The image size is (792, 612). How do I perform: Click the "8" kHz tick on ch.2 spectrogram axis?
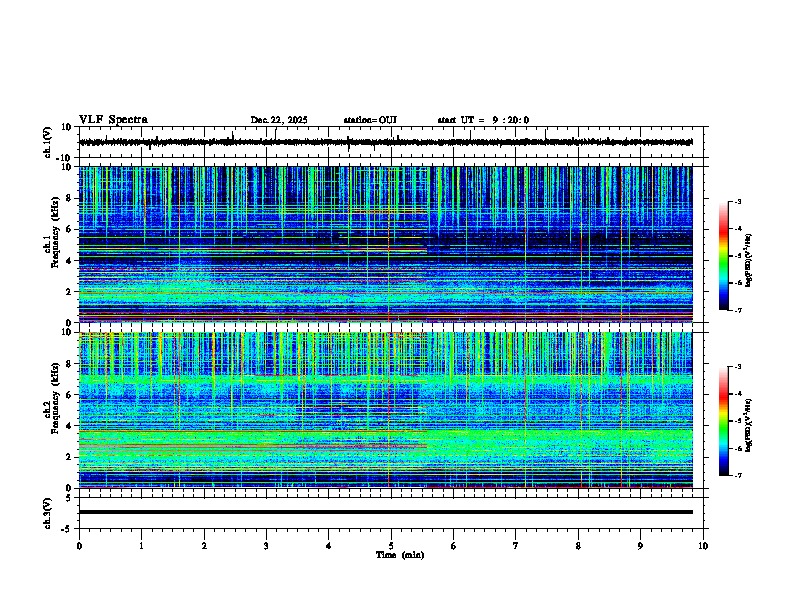(71, 364)
